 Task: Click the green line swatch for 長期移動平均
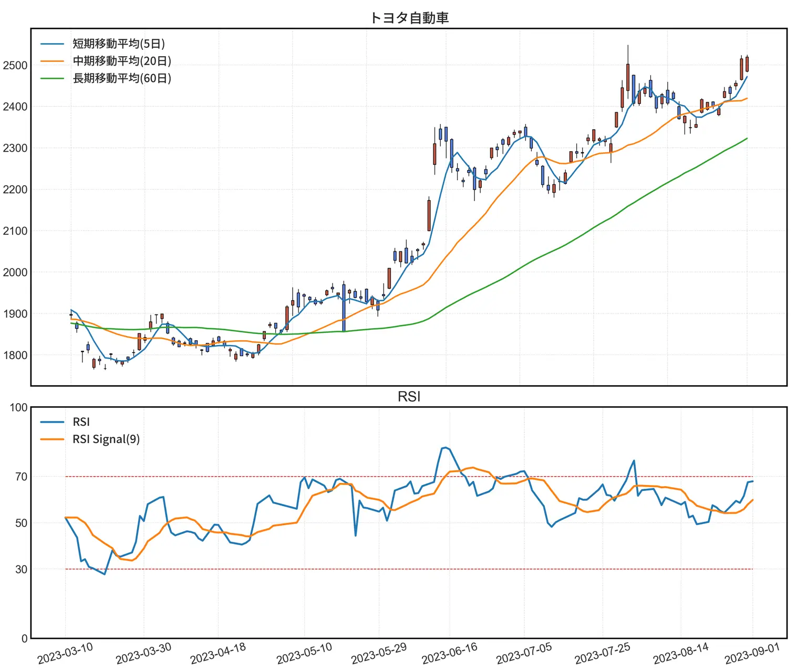(53, 79)
